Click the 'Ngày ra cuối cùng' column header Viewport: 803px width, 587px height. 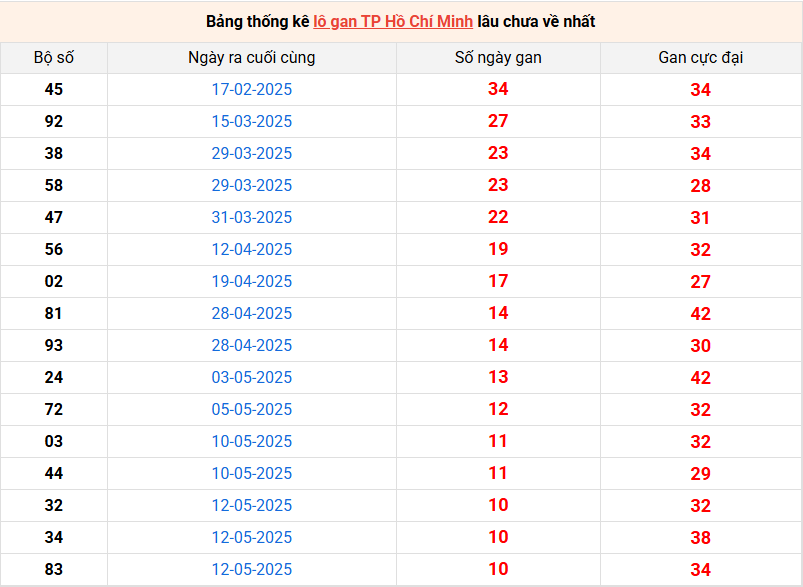click(x=252, y=58)
